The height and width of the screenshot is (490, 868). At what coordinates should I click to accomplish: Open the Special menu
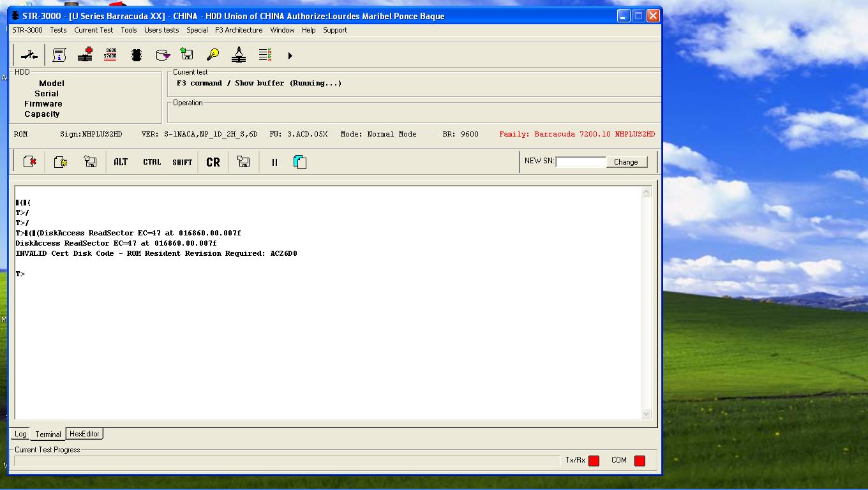coord(197,30)
